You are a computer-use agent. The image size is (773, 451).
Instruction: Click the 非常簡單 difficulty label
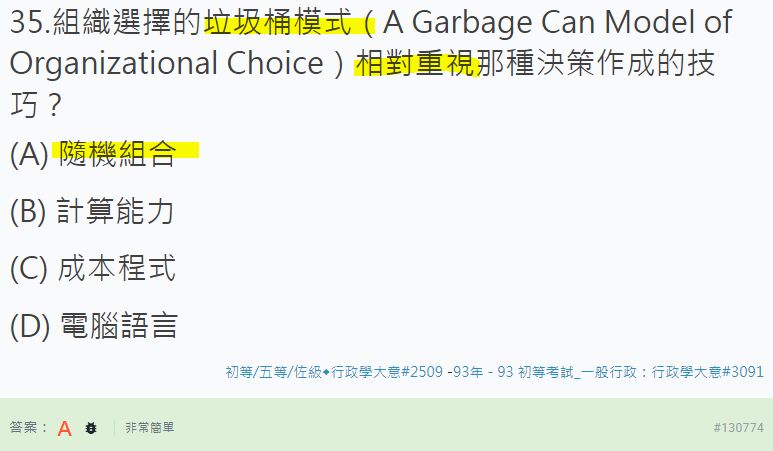150,428
